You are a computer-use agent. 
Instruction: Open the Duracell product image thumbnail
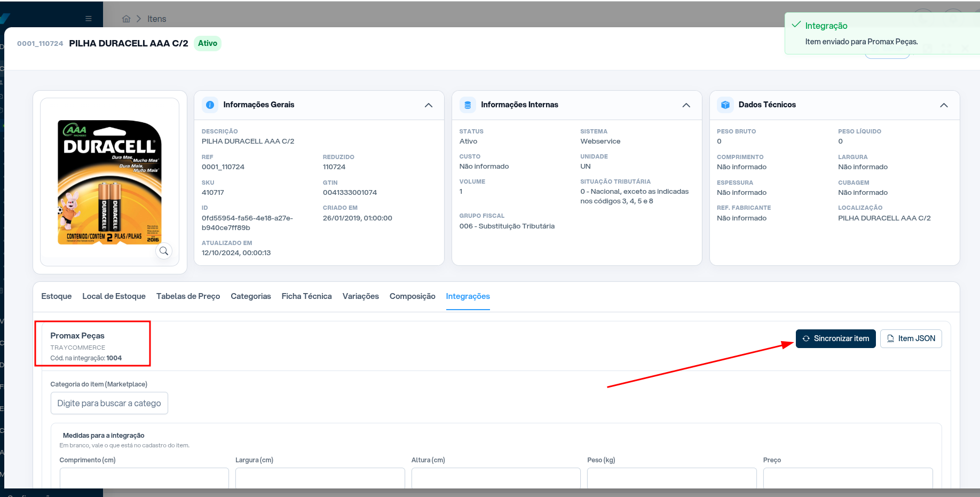110,182
